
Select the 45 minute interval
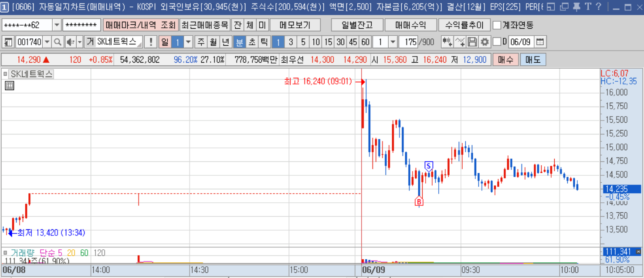tap(353, 42)
